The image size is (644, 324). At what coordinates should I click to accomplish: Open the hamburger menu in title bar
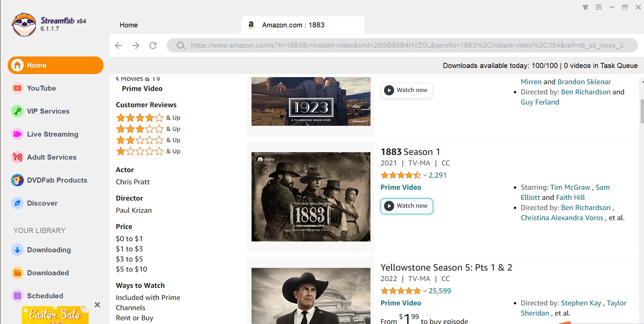tap(599, 7)
